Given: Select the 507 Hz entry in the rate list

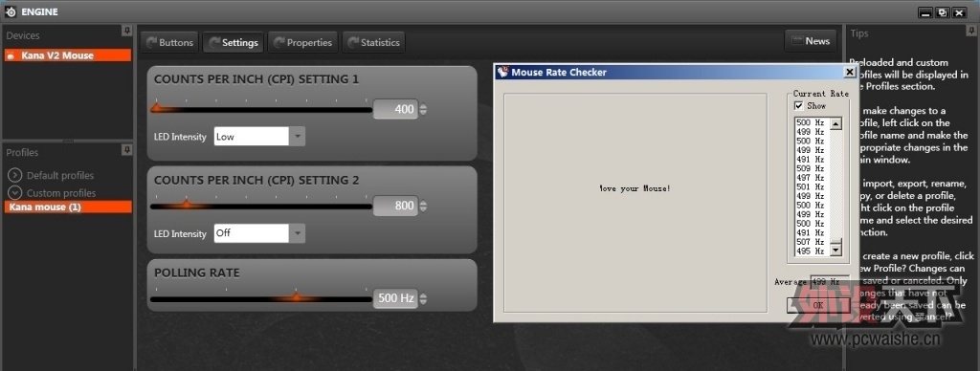Looking at the screenshot, I should point(811,242).
